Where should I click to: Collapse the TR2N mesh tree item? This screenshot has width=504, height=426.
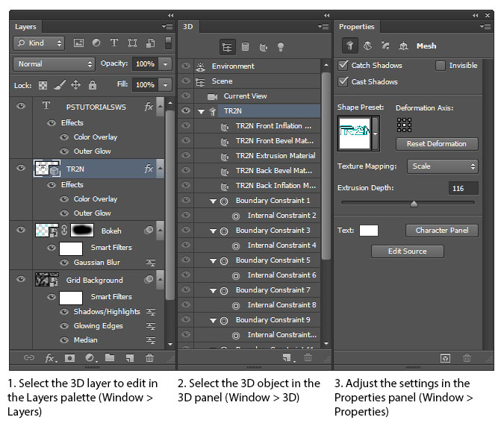201,111
